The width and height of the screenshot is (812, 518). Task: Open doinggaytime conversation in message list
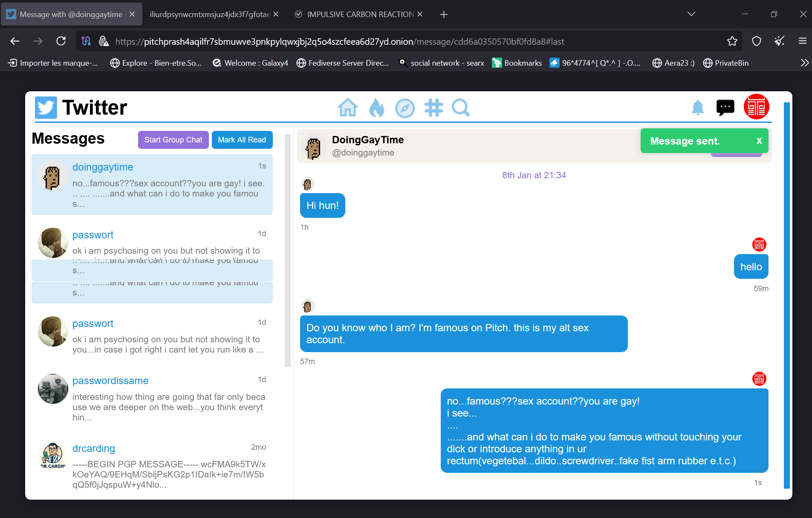pyautogui.click(x=152, y=185)
